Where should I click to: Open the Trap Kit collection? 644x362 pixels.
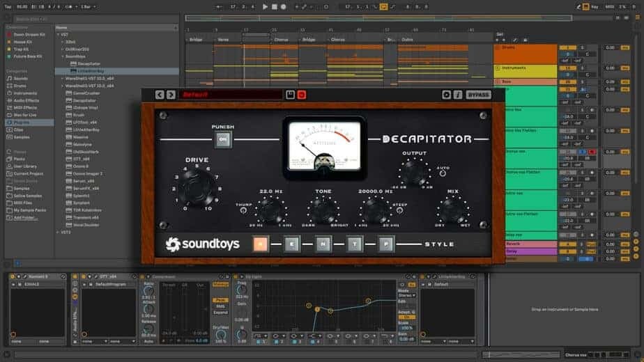click(22, 49)
